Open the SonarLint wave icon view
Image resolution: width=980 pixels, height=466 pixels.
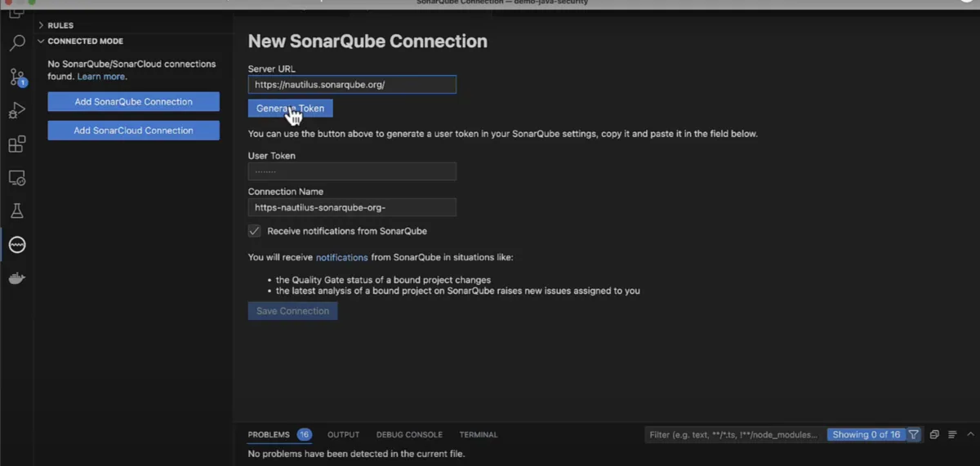pyautogui.click(x=17, y=245)
